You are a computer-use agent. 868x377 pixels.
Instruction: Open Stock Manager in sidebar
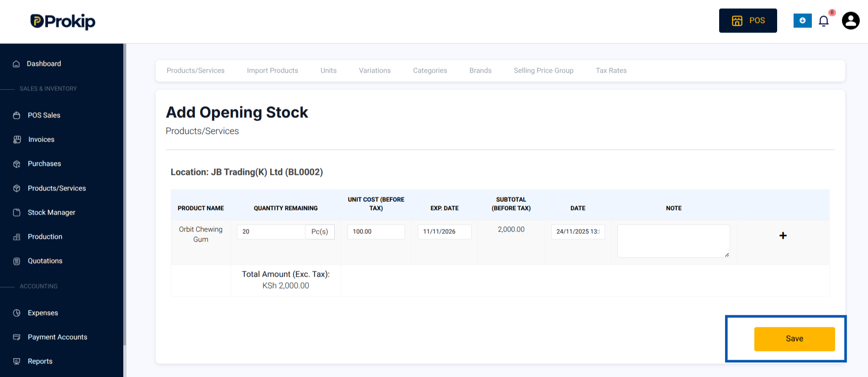pyautogui.click(x=52, y=212)
